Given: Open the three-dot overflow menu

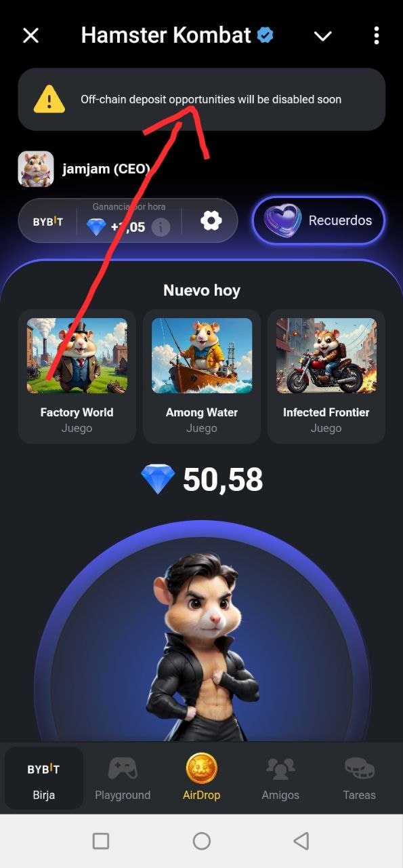Looking at the screenshot, I should point(377,35).
